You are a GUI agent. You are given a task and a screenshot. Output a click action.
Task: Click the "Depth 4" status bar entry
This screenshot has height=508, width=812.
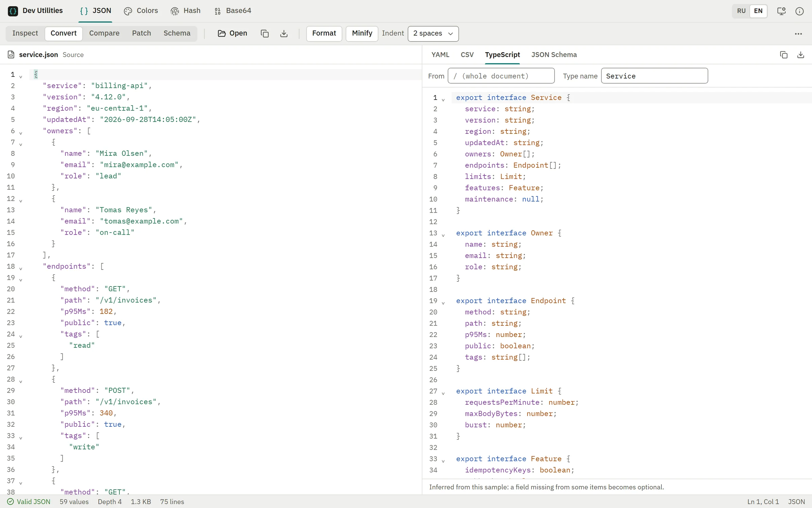pyautogui.click(x=110, y=502)
